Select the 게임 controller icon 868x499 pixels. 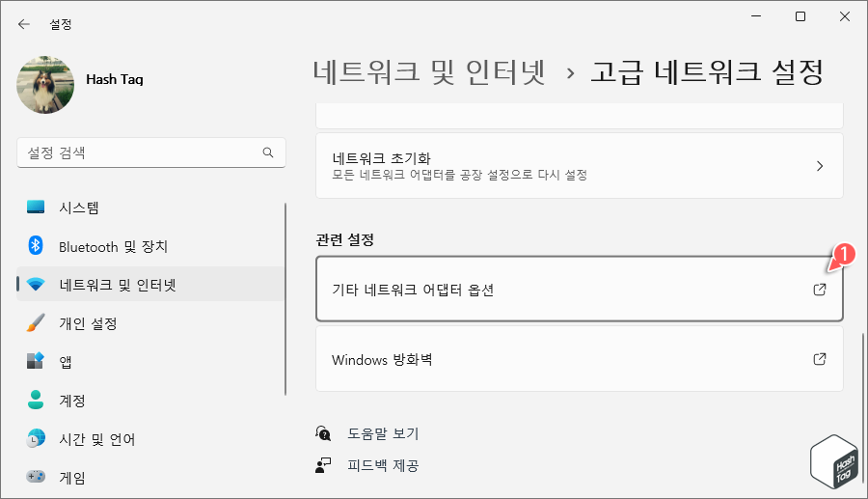tap(36, 476)
